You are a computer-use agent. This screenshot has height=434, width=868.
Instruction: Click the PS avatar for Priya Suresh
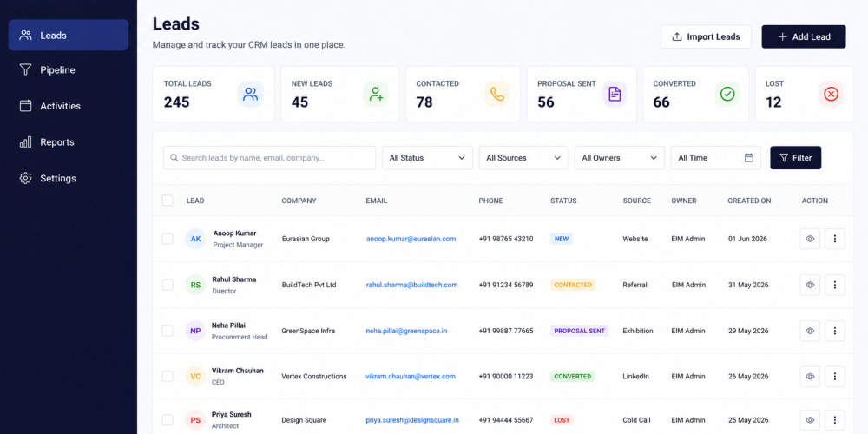[x=195, y=420]
